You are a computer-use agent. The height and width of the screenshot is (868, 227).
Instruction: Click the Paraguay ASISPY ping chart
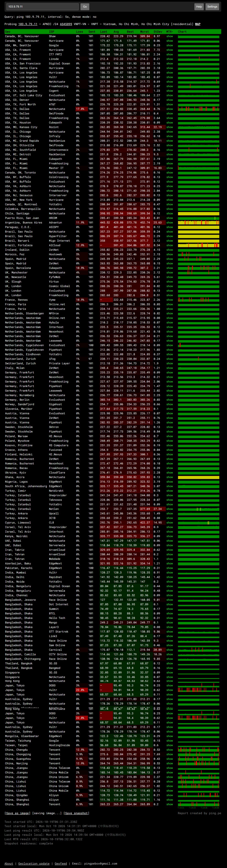(x=199, y=227)
